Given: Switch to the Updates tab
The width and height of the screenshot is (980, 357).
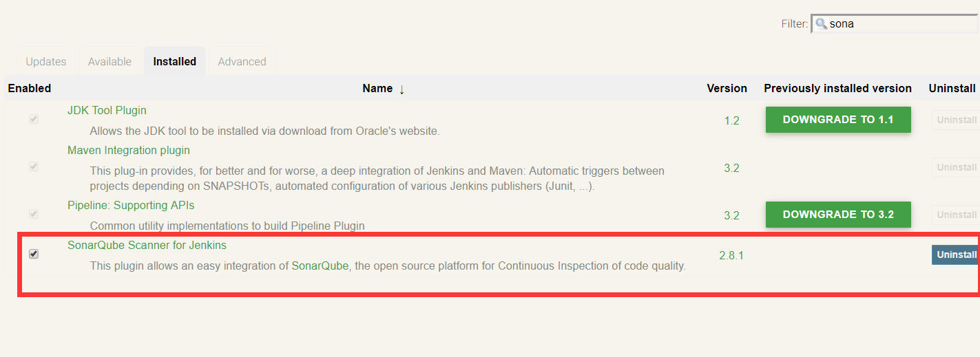Looking at the screenshot, I should click(46, 62).
